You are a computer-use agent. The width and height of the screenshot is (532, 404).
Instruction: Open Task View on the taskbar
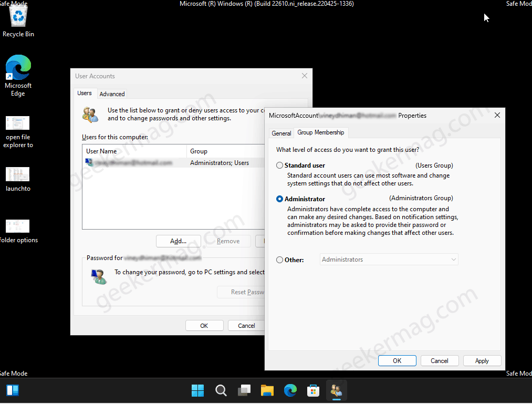244,390
